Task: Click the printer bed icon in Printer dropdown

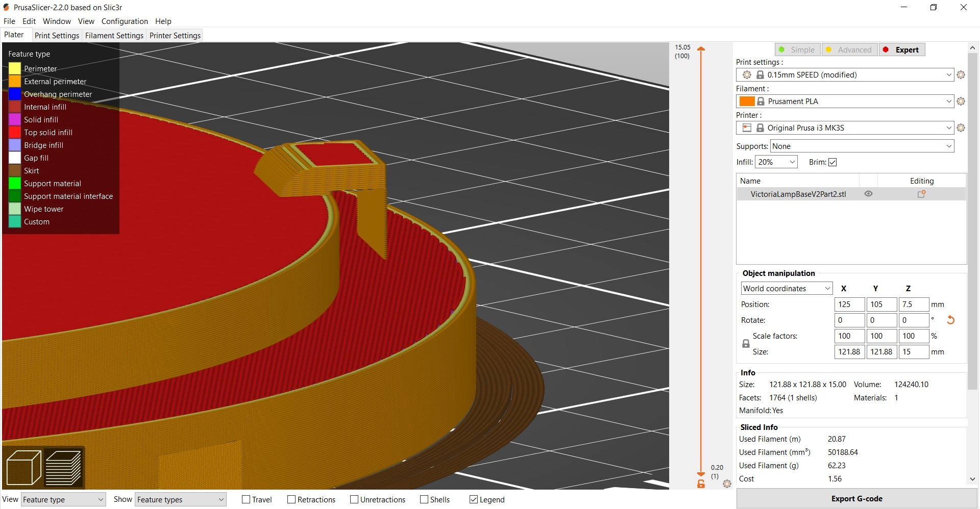Action: [x=747, y=128]
